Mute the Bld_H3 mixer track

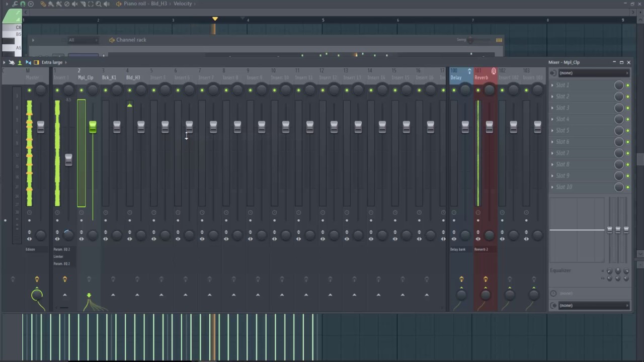click(x=130, y=90)
